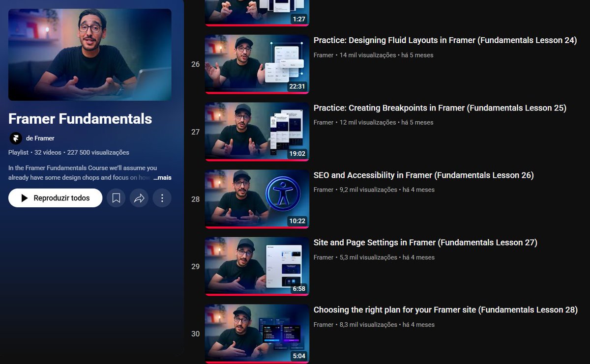Click '14 mil visualizações' under Lesson 24

tap(368, 55)
